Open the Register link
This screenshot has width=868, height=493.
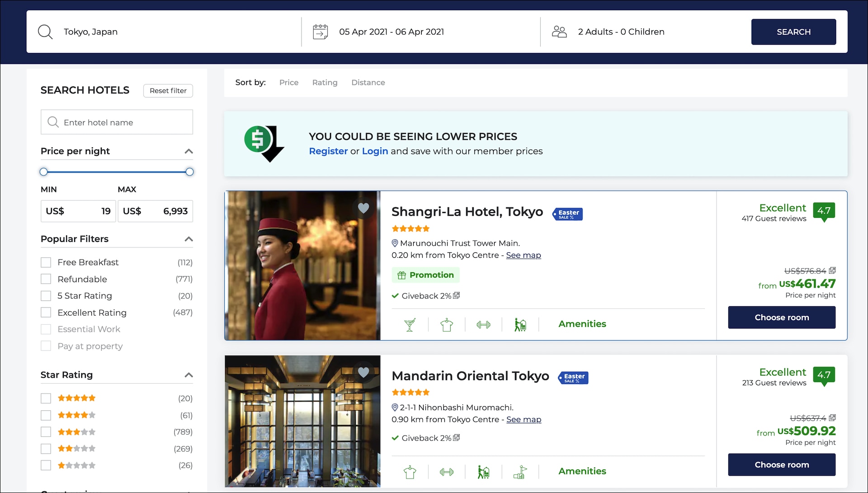coord(328,151)
